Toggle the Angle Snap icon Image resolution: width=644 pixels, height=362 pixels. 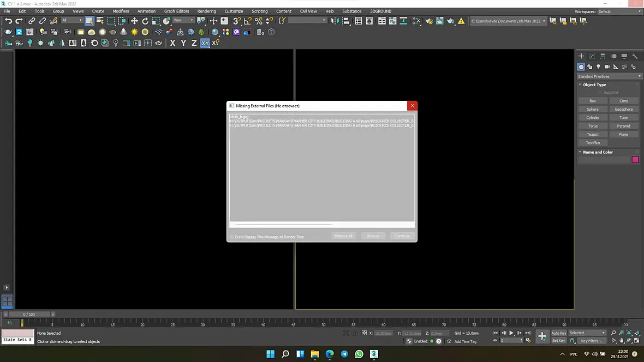pyautogui.click(x=248, y=21)
